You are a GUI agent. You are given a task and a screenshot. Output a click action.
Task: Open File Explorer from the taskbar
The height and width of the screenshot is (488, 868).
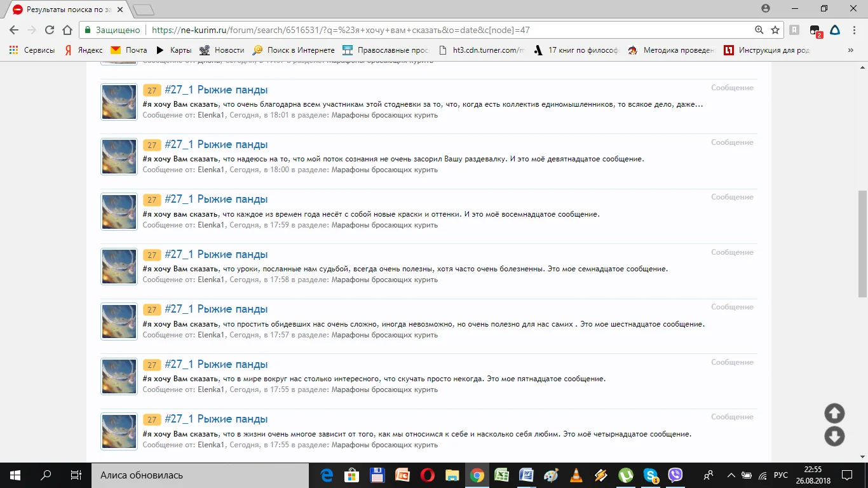tap(452, 475)
